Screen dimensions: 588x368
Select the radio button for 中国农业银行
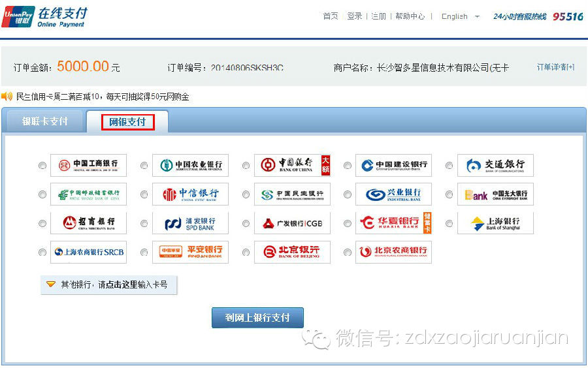pos(144,166)
